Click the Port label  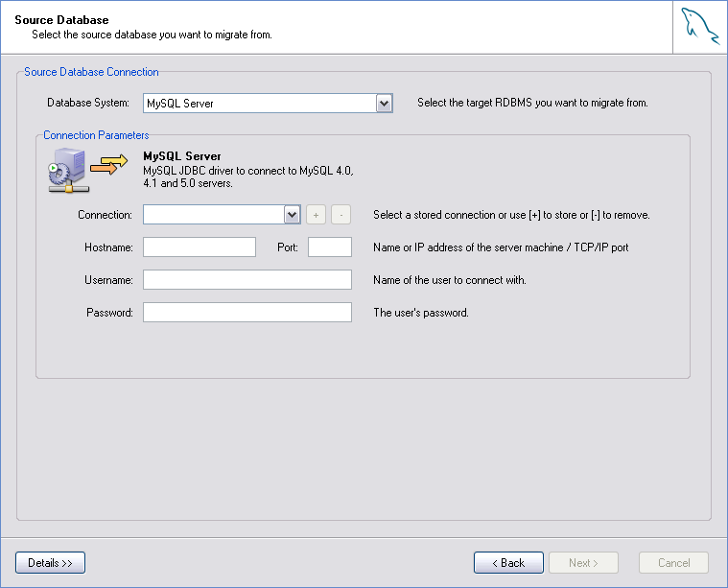(x=288, y=247)
